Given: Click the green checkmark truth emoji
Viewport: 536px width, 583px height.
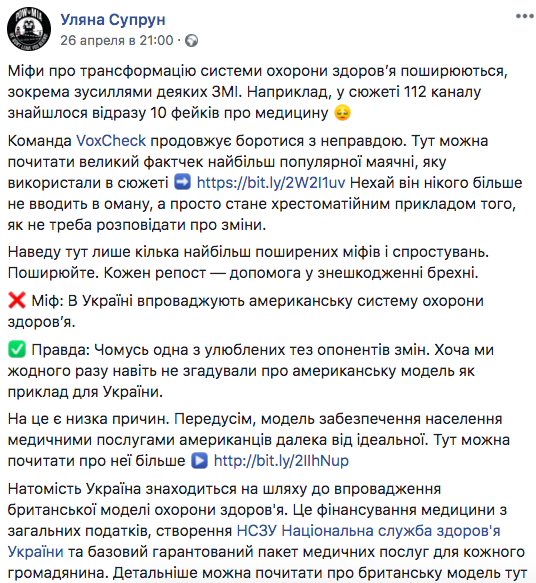Looking at the screenshot, I should click(x=17, y=350).
